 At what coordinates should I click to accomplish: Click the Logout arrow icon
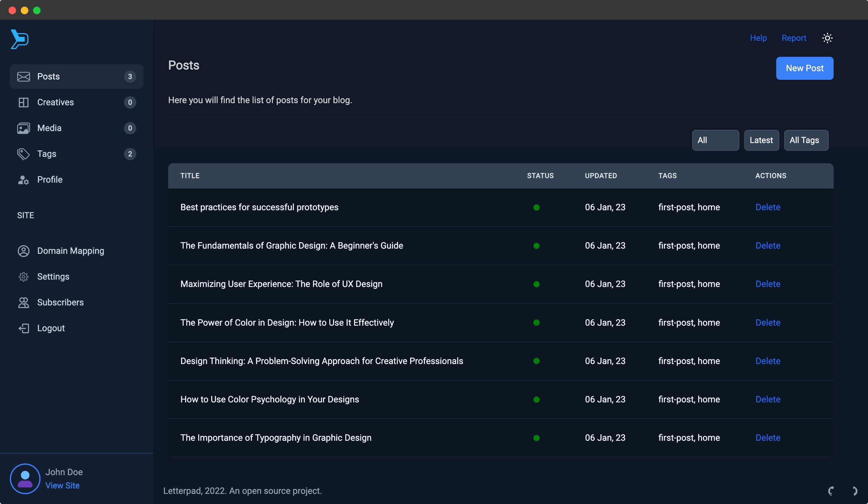coord(23,328)
